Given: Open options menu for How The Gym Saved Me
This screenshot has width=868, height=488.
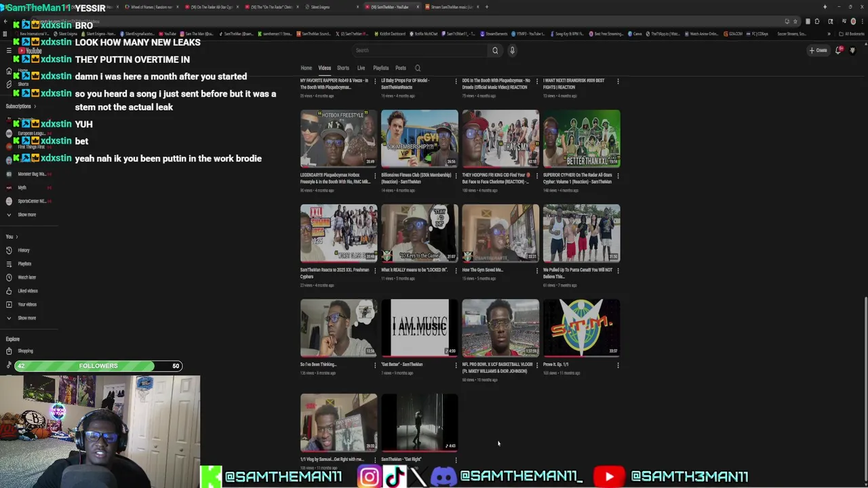Looking at the screenshot, I should [x=537, y=270].
